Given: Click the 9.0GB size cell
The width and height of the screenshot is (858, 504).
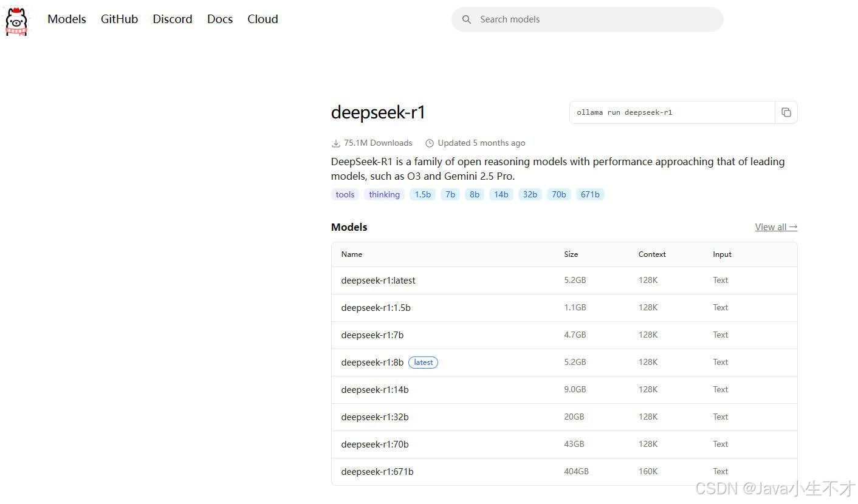Looking at the screenshot, I should (575, 390).
